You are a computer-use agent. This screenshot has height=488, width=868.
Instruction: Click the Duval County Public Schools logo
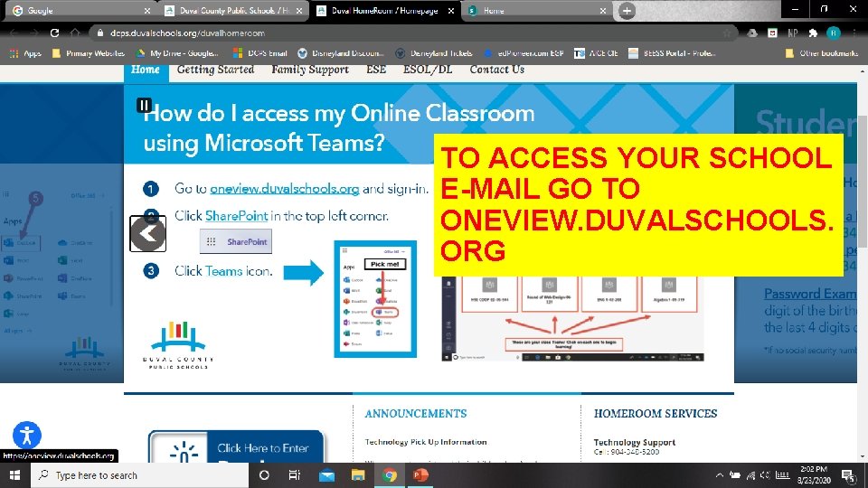click(178, 344)
